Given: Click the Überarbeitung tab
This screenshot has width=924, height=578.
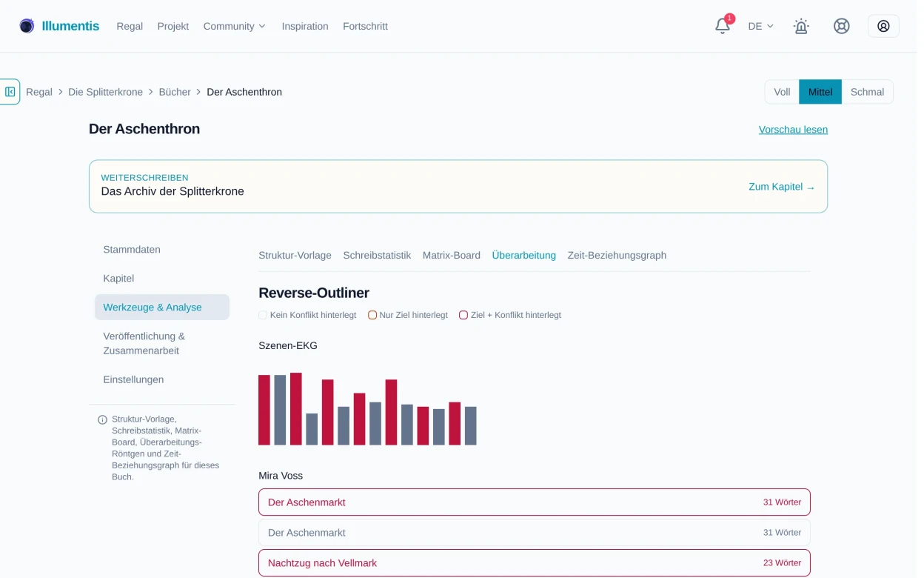Looking at the screenshot, I should click(x=524, y=255).
